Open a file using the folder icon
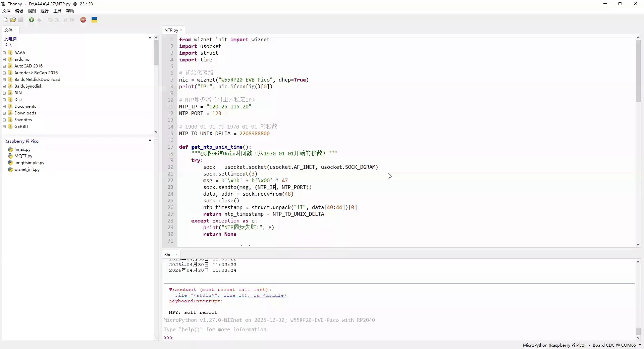The height and width of the screenshot is (349, 644). click(13, 20)
